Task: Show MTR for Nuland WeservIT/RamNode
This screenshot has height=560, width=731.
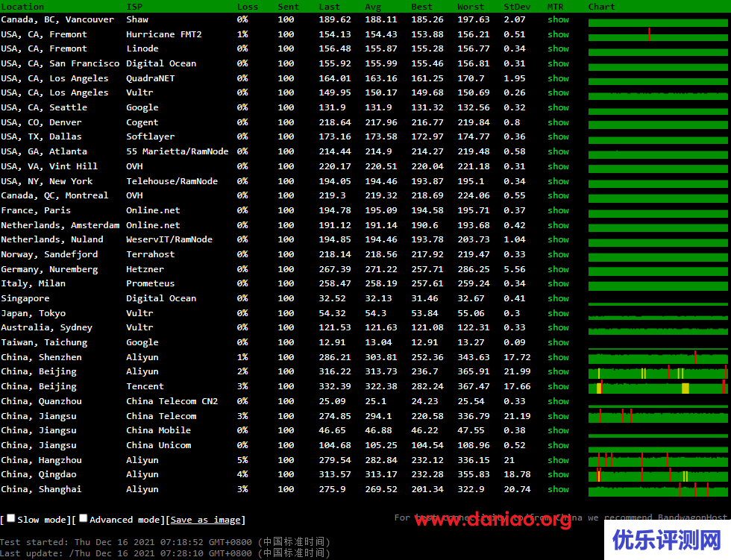Action: coord(558,239)
